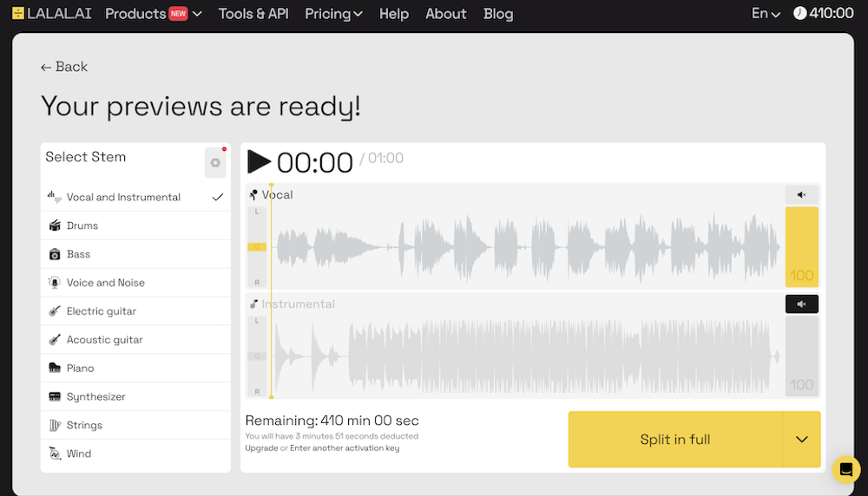Click the remaining minutes clock icon
The image size is (868, 496).
click(800, 13)
